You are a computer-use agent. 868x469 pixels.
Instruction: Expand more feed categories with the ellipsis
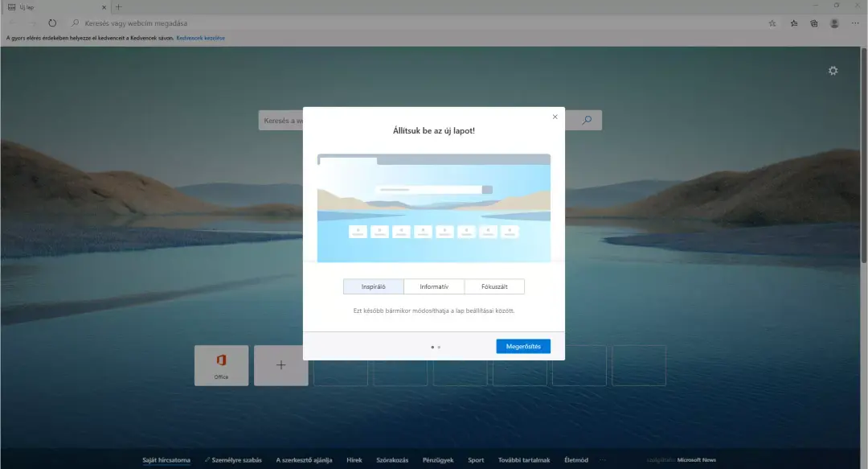coord(603,460)
